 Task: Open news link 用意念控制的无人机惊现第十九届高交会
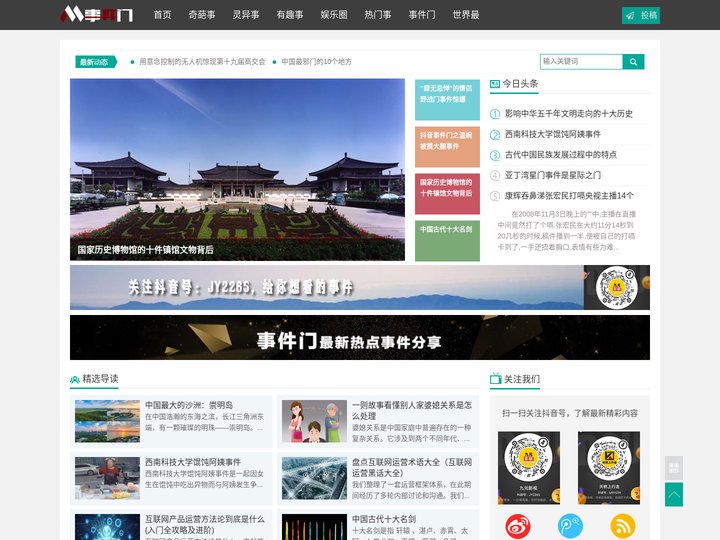coord(202,62)
